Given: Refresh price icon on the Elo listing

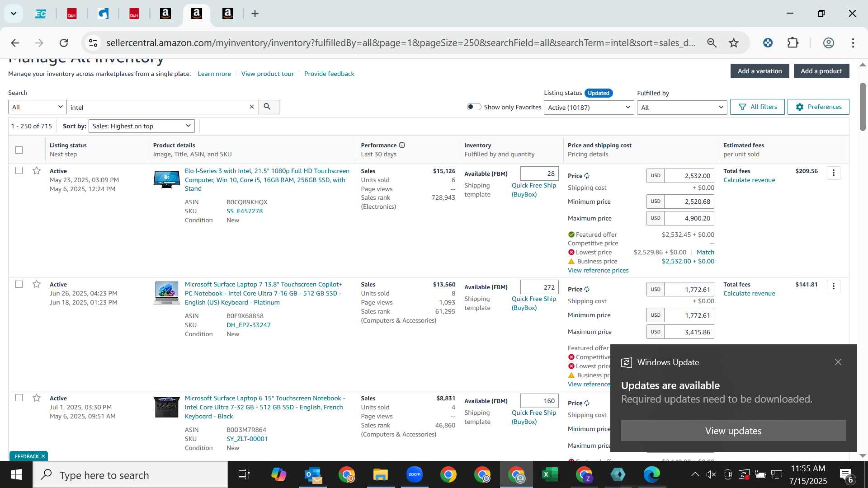Looking at the screenshot, I should click(x=587, y=176).
